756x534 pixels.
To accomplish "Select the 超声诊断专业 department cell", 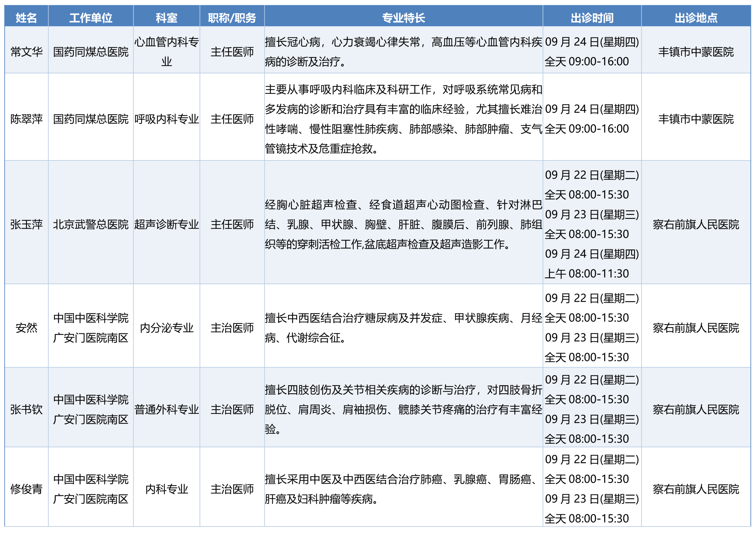I will [x=167, y=225].
